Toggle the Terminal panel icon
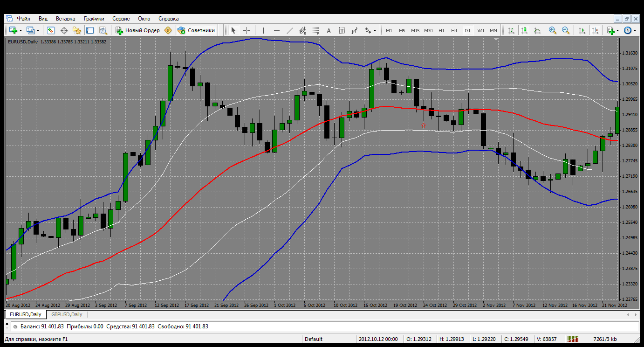Viewport: 644px width, 347px height. pyautogui.click(x=90, y=30)
